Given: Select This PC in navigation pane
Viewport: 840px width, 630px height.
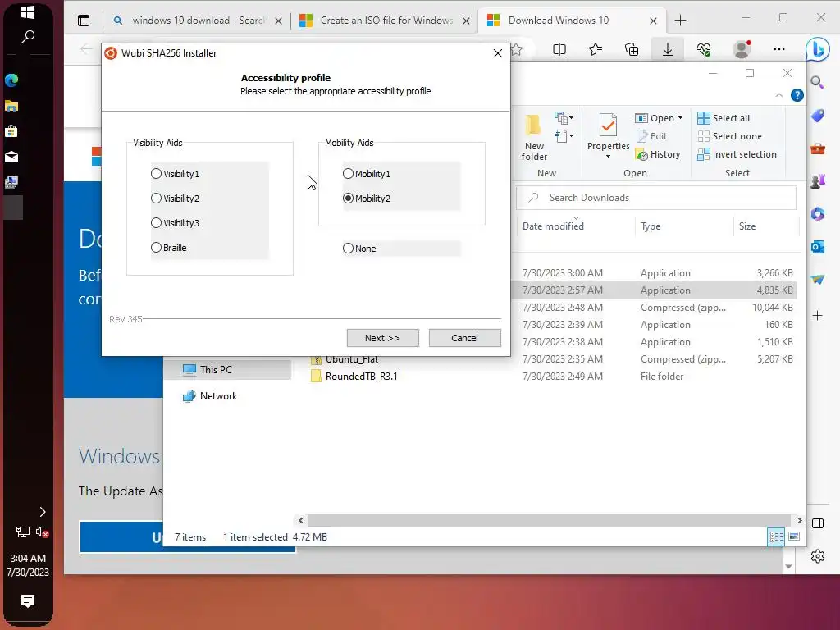Looking at the screenshot, I should click(216, 370).
